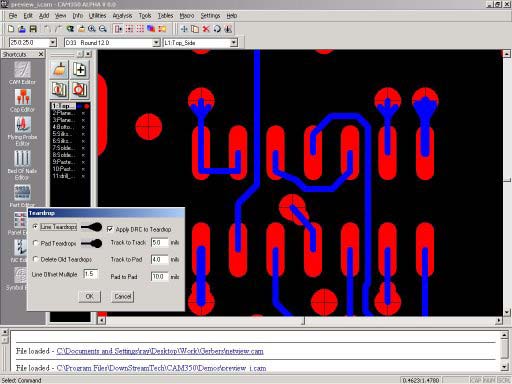The height and width of the screenshot is (384, 512).
Task: Select the Line Teardrops radio option
Action: pos(35,227)
